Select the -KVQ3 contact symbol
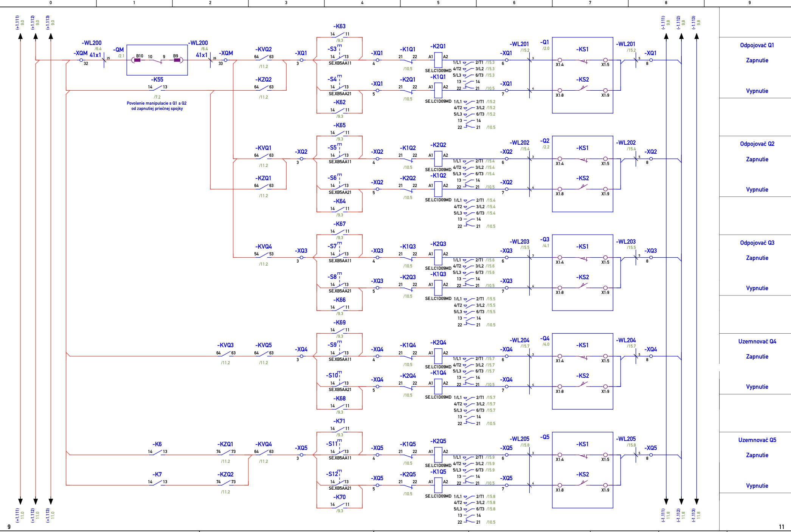The image size is (791, 532). click(226, 354)
